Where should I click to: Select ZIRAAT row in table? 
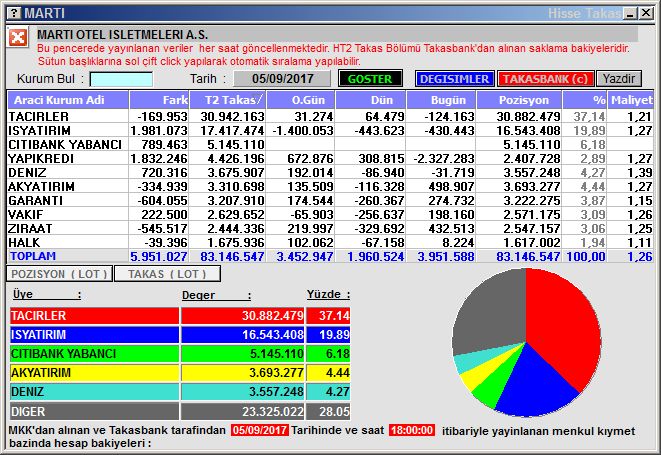point(330,229)
